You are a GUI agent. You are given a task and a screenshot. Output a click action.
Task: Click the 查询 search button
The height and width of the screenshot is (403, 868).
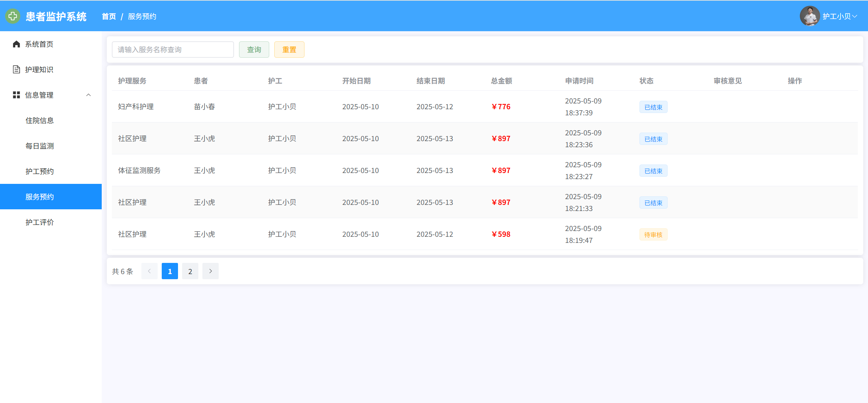254,50
